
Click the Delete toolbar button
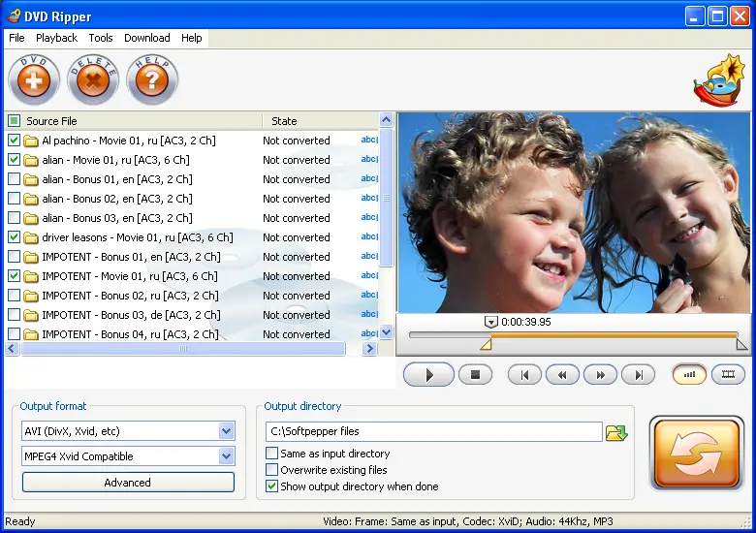tap(93, 79)
